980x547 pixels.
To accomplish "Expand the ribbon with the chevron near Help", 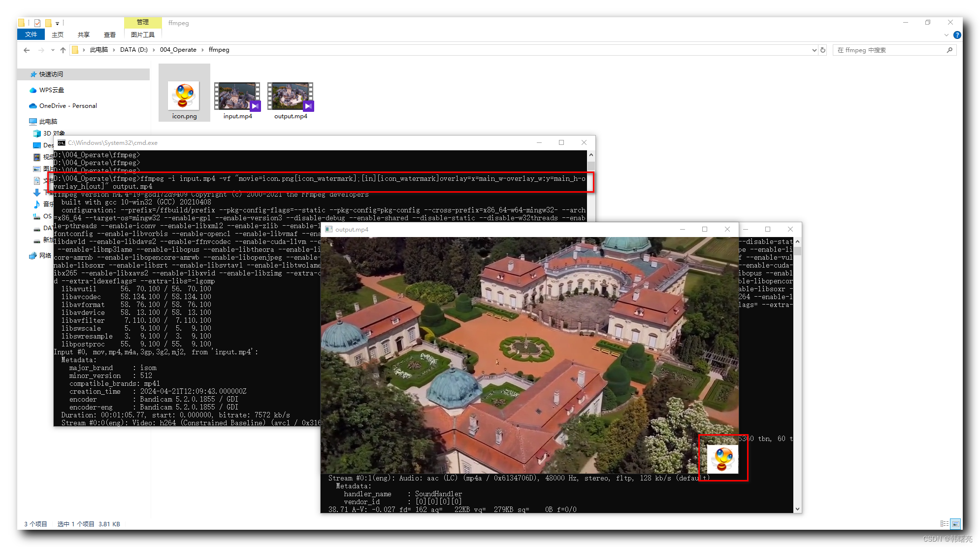I will pyautogui.click(x=946, y=35).
